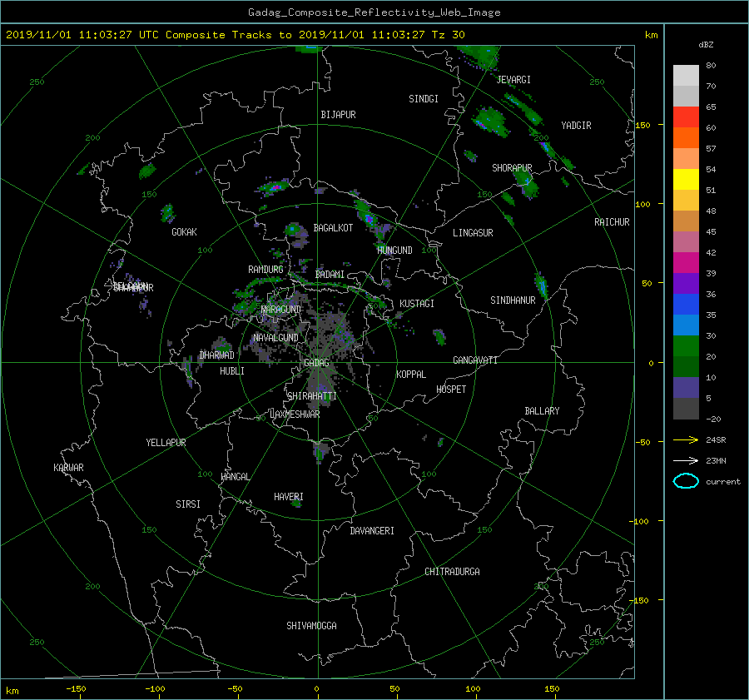
Task: Click the SIRSI city label
Action: pyautogui.click(x=188, y=504)
